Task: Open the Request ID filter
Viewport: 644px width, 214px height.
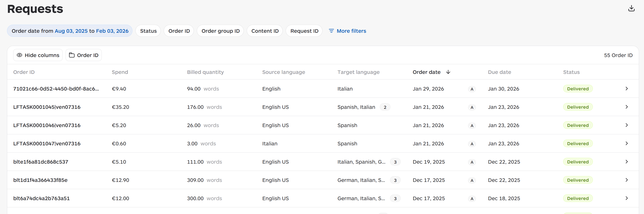Action: click(304, 31)
